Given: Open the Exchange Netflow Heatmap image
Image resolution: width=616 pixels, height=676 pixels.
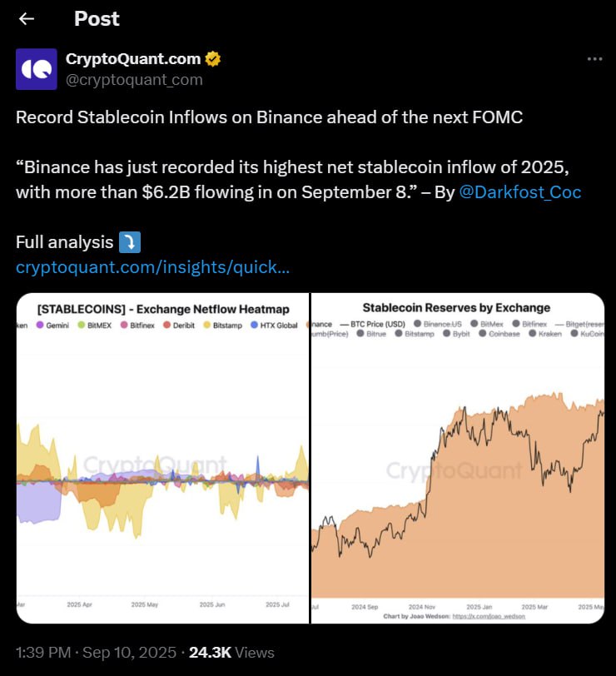Looking at the screenshot, I should [x=162, y=458].
